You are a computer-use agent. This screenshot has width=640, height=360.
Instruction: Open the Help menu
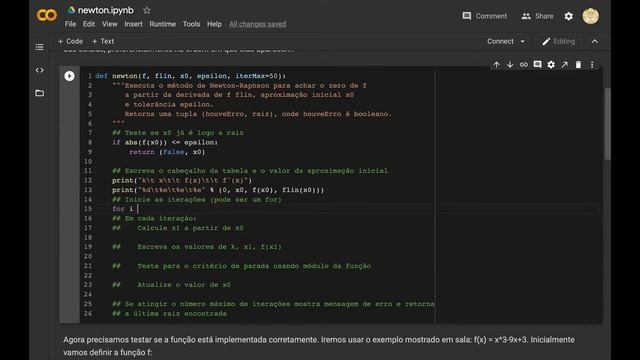214,24
